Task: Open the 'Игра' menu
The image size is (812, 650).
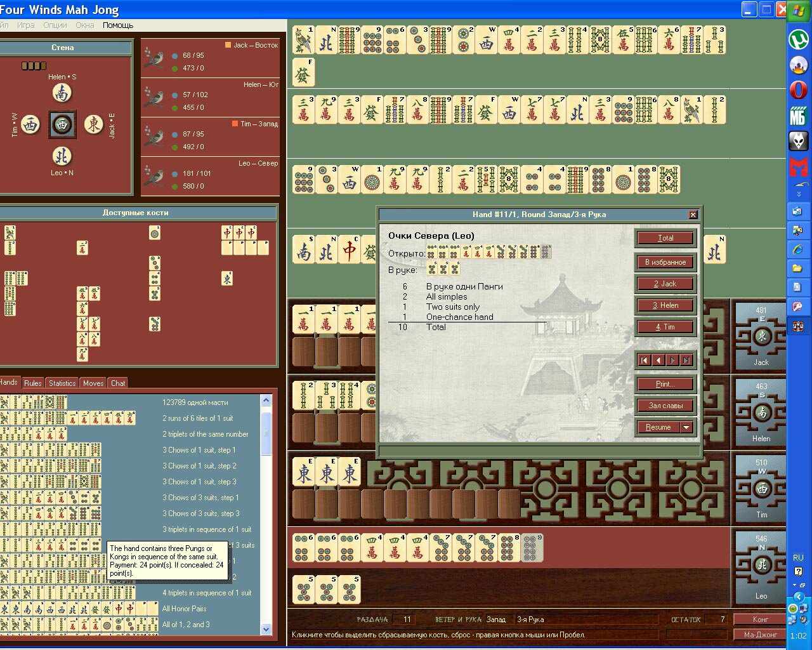Action: tap(26, 25)
